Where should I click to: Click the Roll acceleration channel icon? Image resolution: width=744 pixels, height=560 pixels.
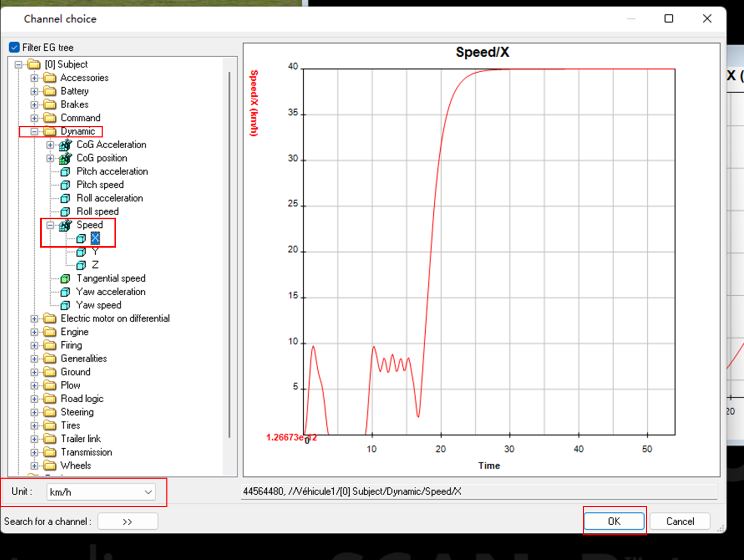coord(65,198)
